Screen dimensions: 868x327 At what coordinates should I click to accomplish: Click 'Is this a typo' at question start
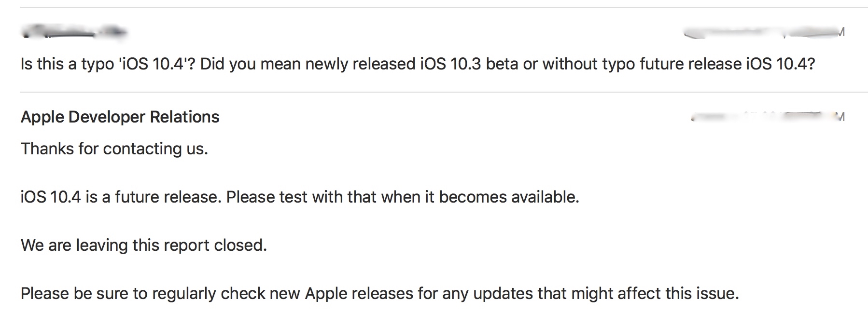click(x=67, y=64)
